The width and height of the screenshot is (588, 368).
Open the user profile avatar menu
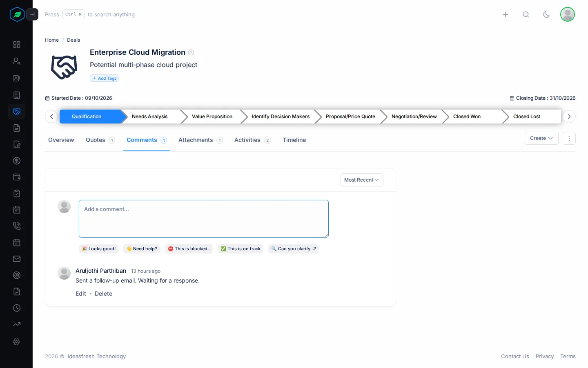click(x=568, y=14)
